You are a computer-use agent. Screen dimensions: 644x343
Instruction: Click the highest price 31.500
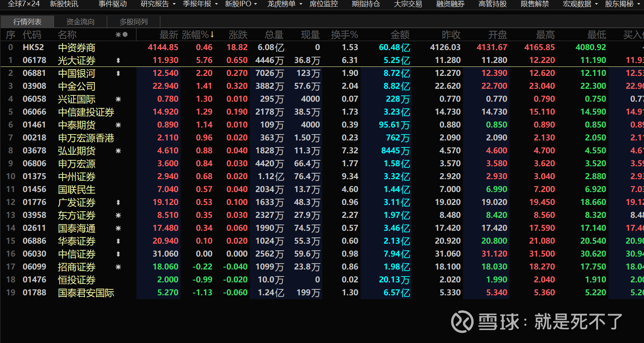[x=542, y=254]
